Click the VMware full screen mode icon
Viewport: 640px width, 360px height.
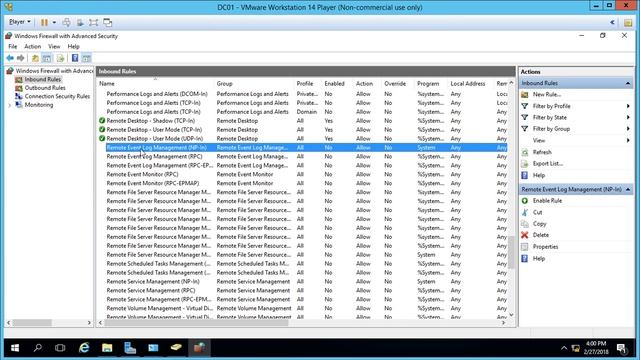[x=93, y=22]
